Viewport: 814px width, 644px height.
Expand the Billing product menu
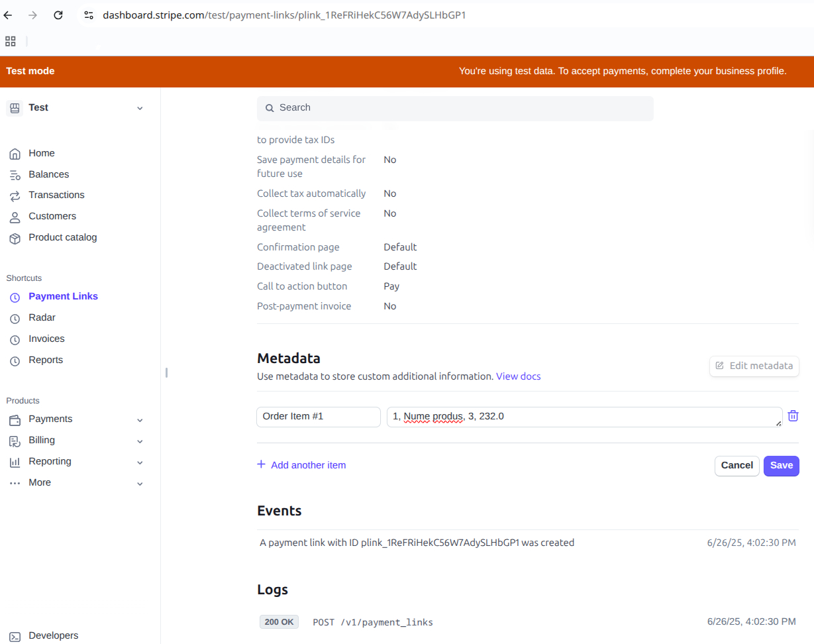coord(140,441)
